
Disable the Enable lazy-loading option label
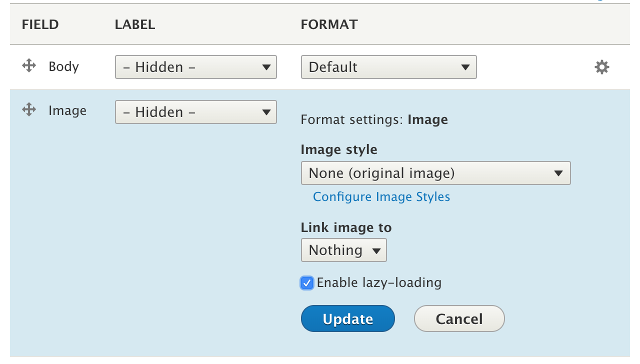pyautogui.click(x=379, y=283)
